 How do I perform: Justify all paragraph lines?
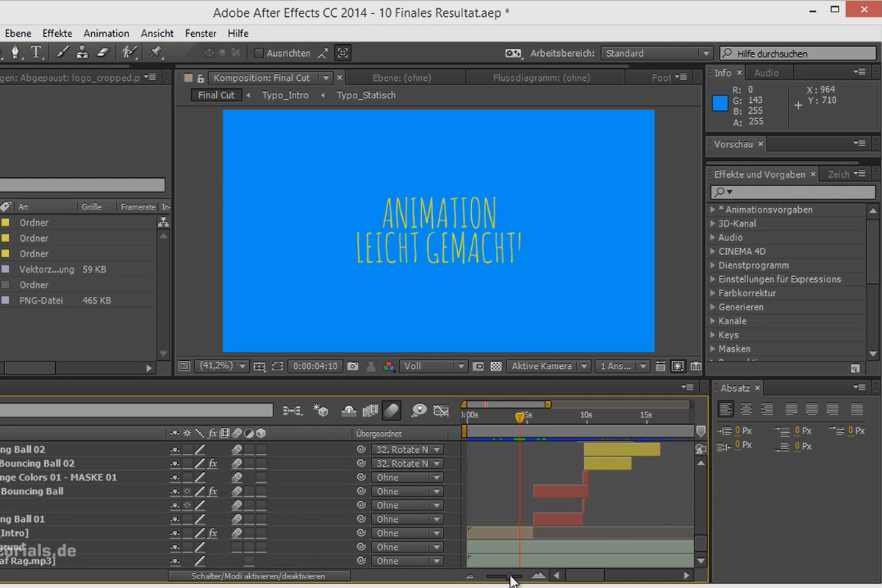tap(857, 409)
